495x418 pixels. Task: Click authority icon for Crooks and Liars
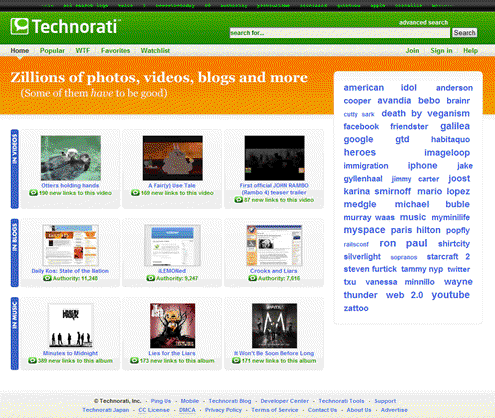[x=252, y=278]
